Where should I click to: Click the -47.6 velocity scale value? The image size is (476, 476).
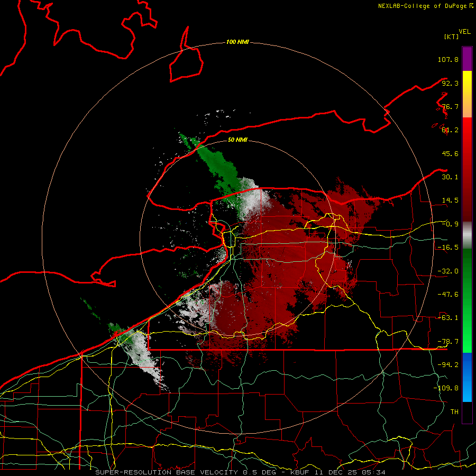[x=448, y=295]
